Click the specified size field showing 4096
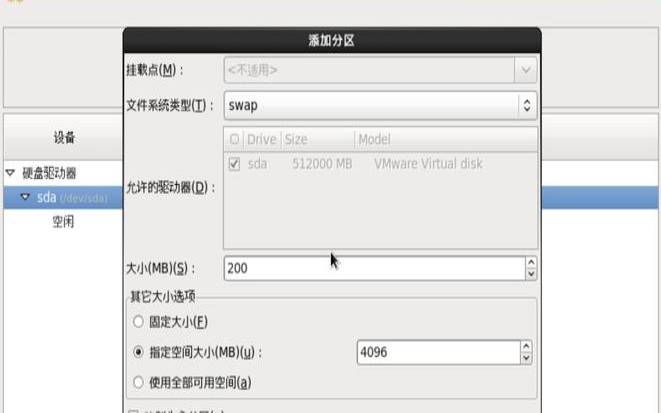The image size is (661, 413). [x=438, y=352]
